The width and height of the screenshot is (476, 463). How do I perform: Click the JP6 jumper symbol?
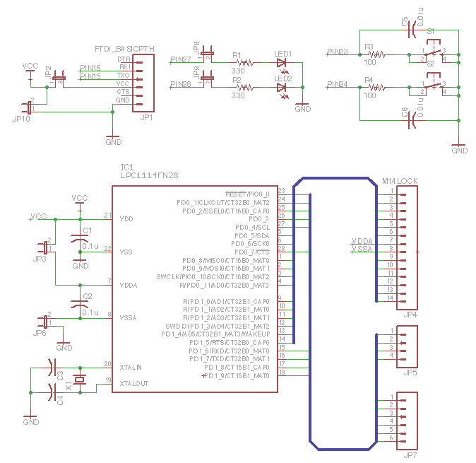coord(45,322)
